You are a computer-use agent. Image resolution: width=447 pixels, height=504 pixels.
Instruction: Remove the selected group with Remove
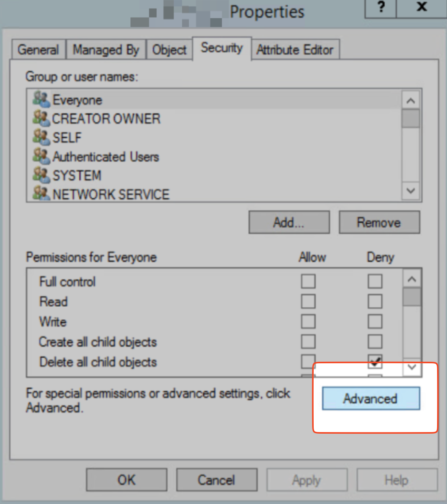(379, 222)
